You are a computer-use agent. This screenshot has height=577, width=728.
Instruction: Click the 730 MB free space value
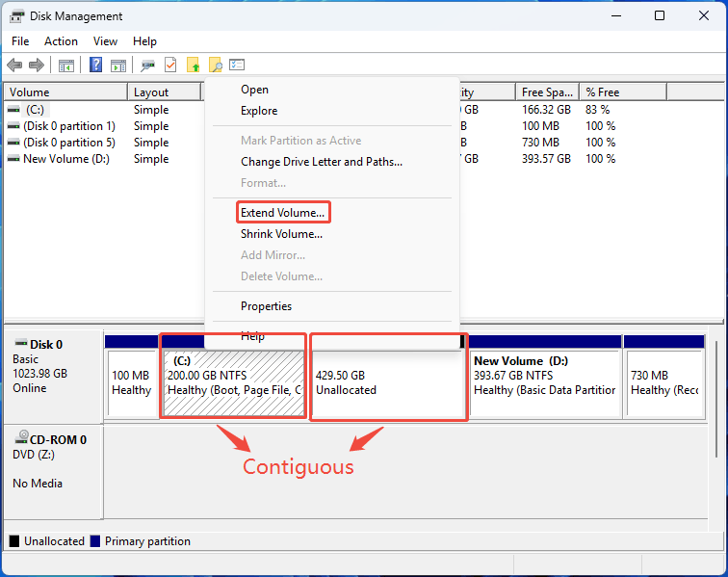[540, 143]
